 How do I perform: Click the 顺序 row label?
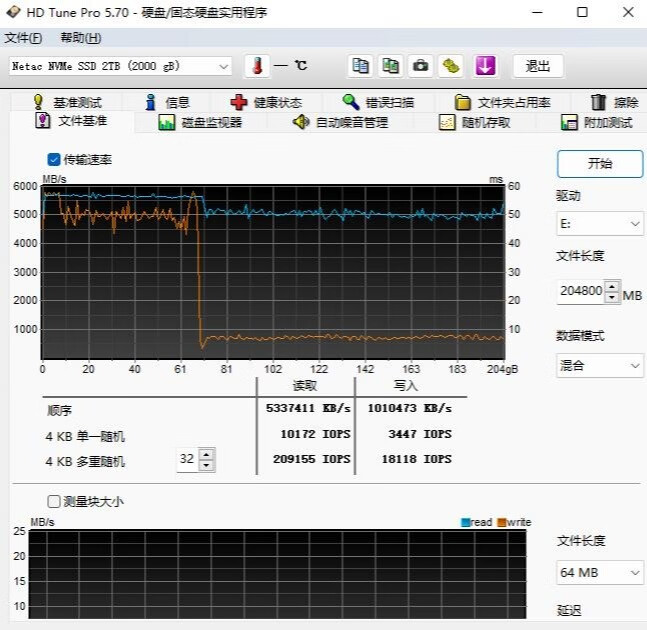pyautogui.click(x=59, y=411)
